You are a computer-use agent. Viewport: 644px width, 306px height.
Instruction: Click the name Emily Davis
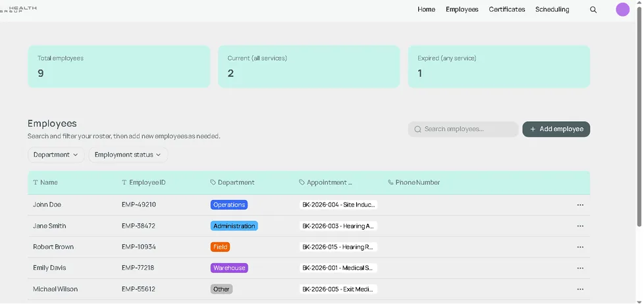tap(49, 268)
